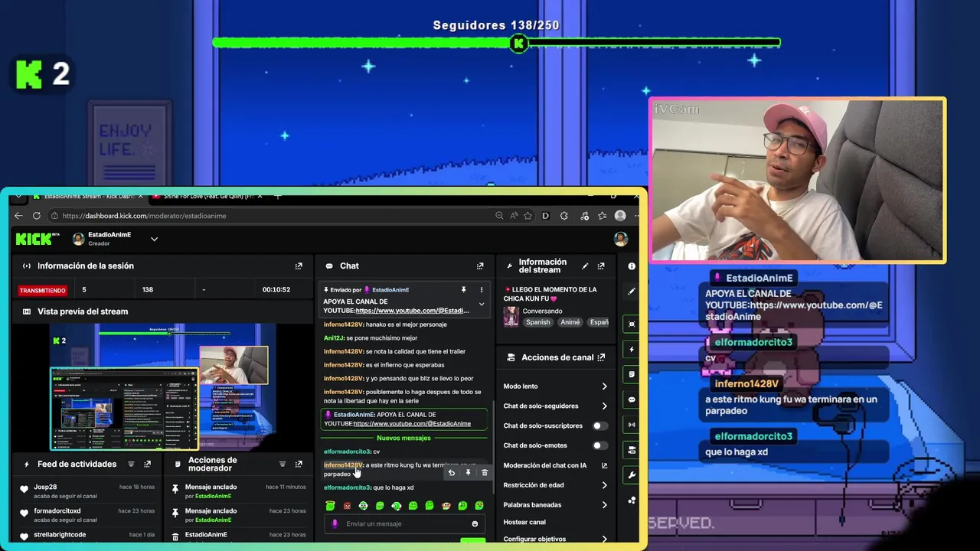Click the wrench icon in right sidebar
The height and width of the screenshot is (551, 980).
click(632, 475)
